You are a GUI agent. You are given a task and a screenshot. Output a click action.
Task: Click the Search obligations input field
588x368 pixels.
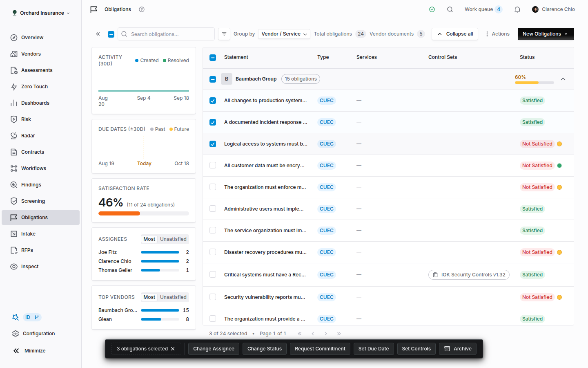coord(166,34)
